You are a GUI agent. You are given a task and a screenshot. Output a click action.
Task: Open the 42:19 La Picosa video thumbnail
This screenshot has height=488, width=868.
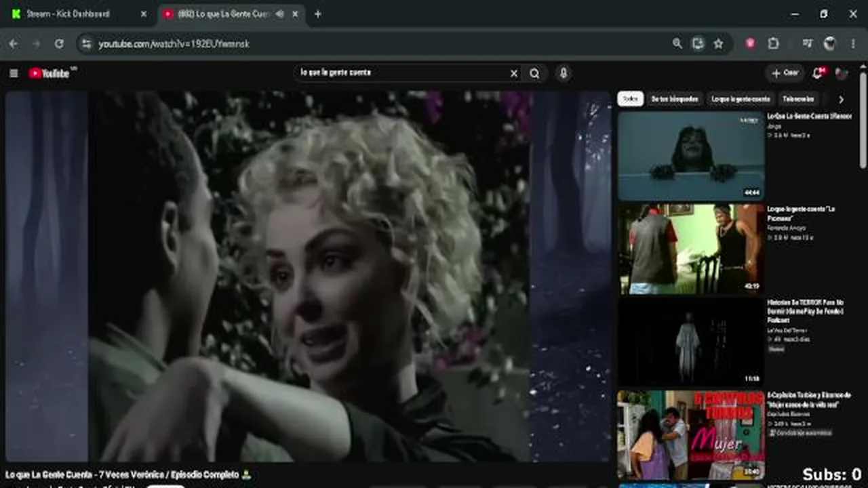pos(691,249)
